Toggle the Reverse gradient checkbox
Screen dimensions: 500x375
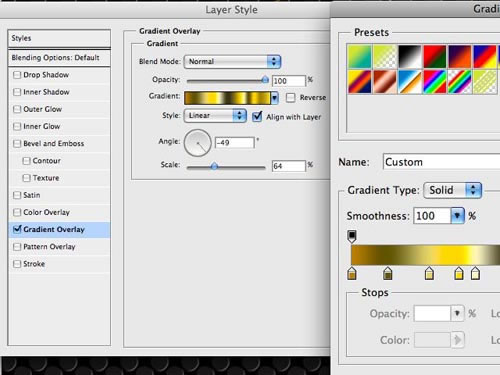point(291,97)
